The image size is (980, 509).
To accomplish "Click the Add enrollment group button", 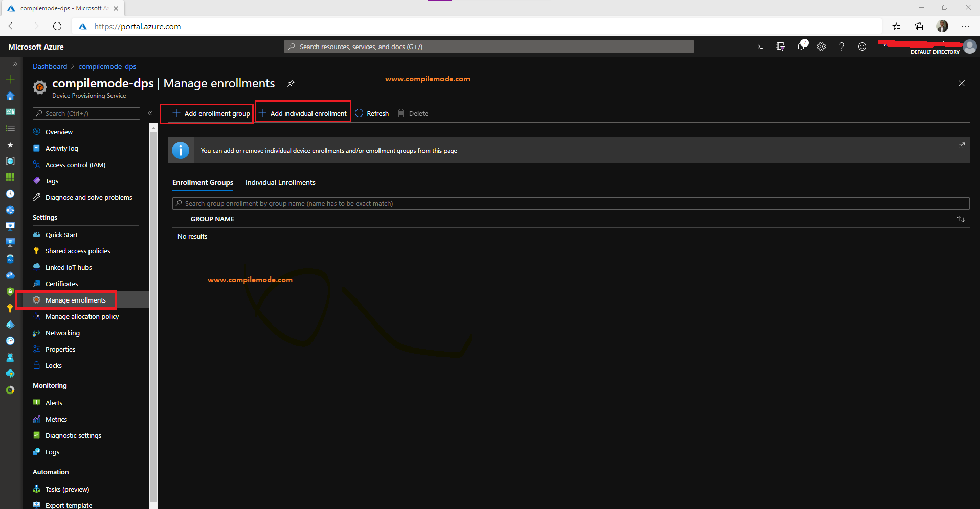I will [206, 113].
